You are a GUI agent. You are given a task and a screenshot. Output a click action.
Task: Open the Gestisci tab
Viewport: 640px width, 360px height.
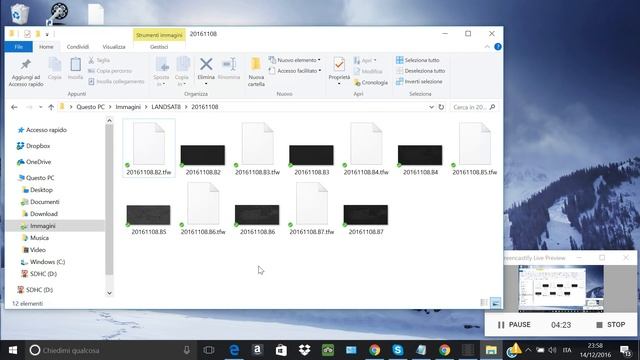(x=159, y=47)
